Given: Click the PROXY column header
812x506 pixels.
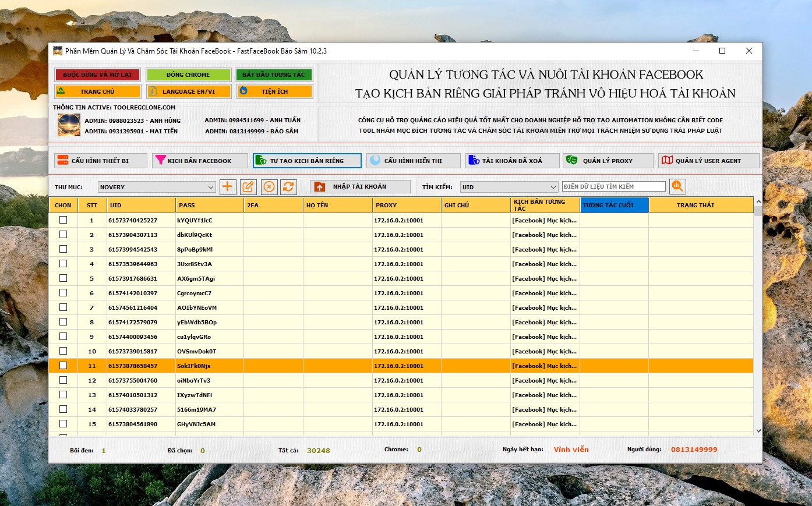Looking at the screenshot, I should pyautogui.click(x=407, y=205).
